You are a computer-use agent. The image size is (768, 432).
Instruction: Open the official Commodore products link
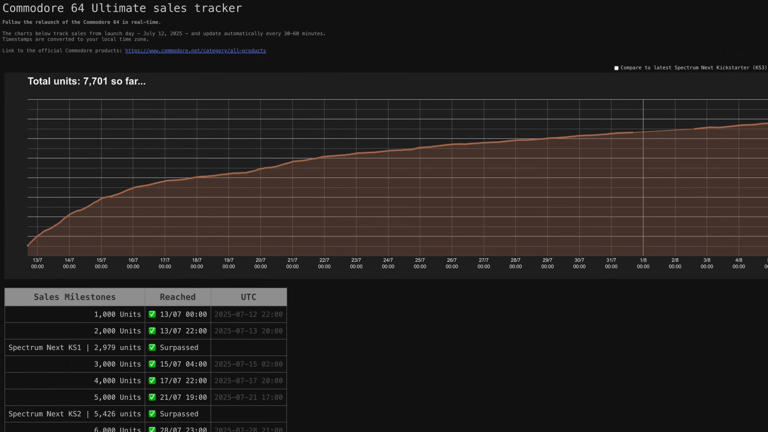[195, 50]
